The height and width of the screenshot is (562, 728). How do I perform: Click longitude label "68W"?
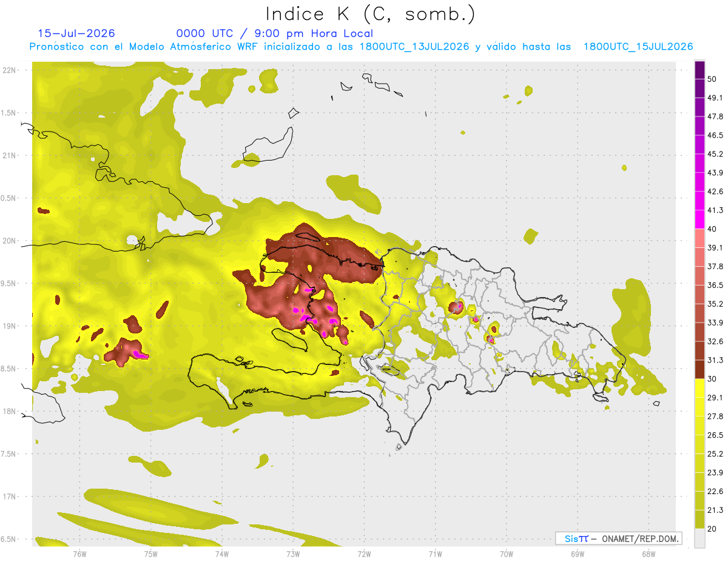(x=649, y=555)
